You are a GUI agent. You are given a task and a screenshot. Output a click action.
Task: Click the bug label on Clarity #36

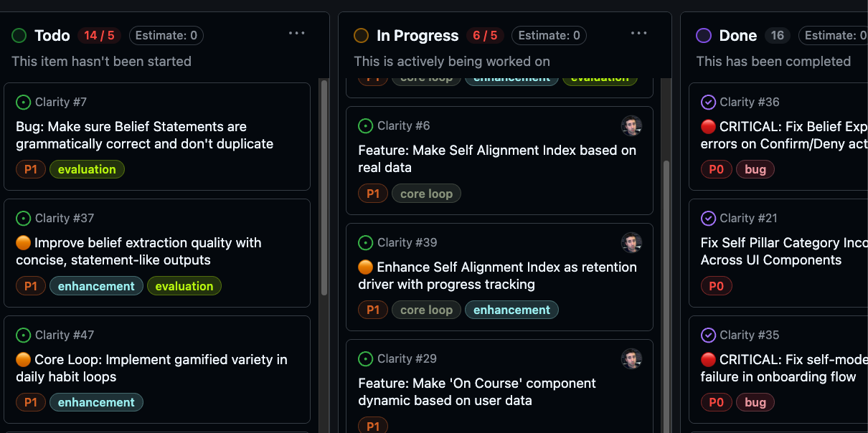(755, 170)
